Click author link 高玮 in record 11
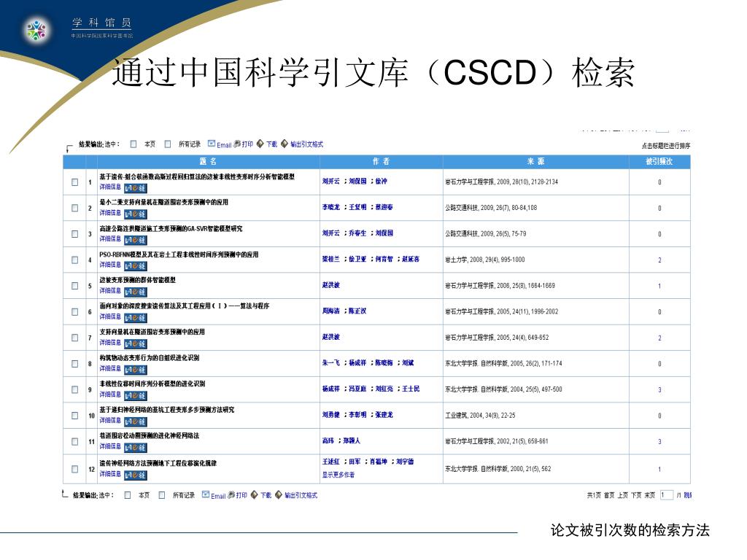 pyautogui.click(x=328, y=440)
